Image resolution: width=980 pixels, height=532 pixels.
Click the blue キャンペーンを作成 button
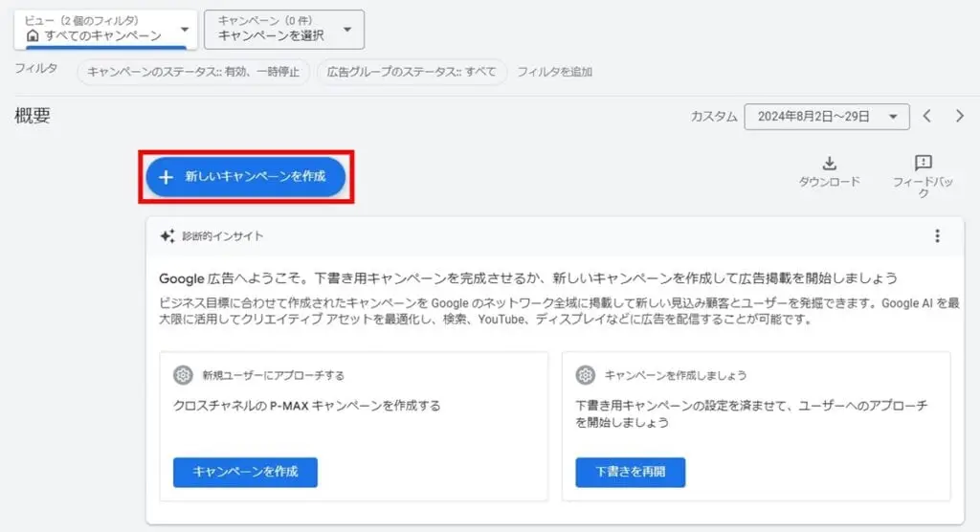pyautogui.click(x=245, y=472)
